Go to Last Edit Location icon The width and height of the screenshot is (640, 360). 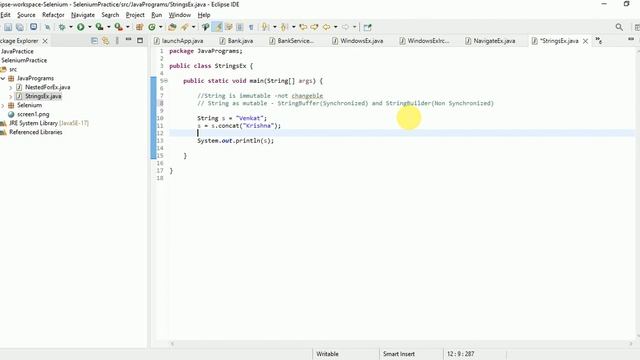(303, 27)
